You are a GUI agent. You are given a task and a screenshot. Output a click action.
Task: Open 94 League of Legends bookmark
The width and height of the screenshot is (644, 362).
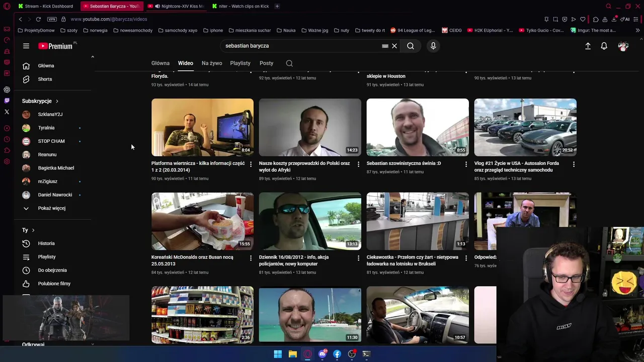pos(413,30)
